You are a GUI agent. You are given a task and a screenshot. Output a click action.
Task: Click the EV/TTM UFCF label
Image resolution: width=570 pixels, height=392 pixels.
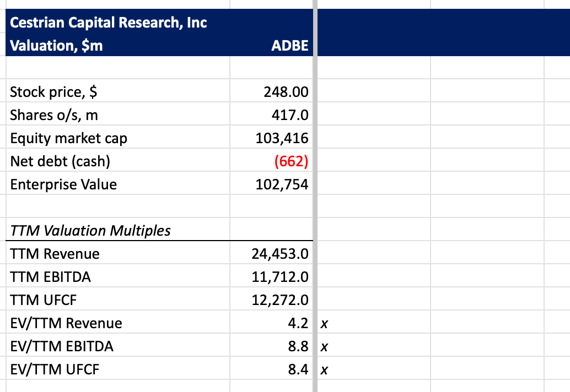click(55, 369)
